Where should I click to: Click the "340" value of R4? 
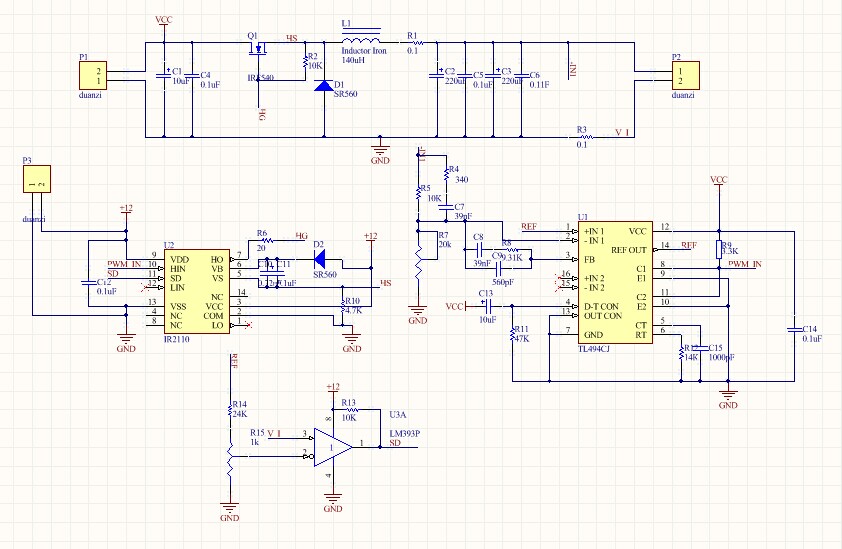click(x=462, y=179)
